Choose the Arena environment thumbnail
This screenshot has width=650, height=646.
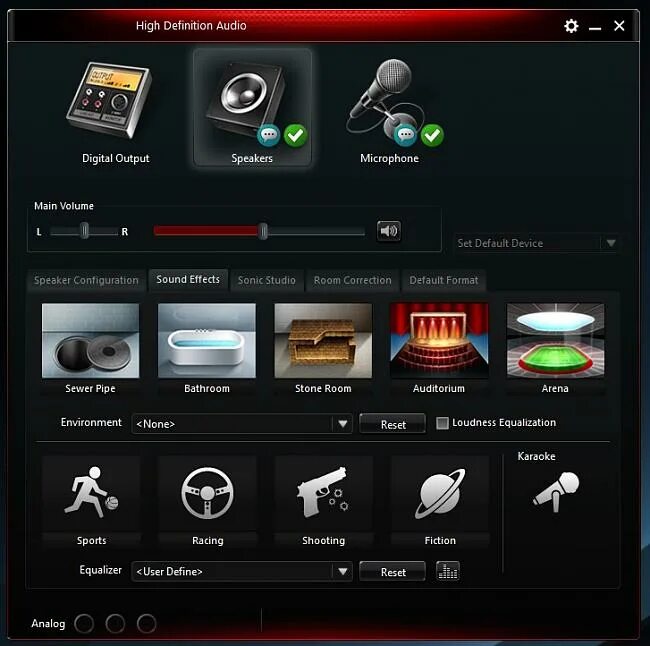click(555, 340)
